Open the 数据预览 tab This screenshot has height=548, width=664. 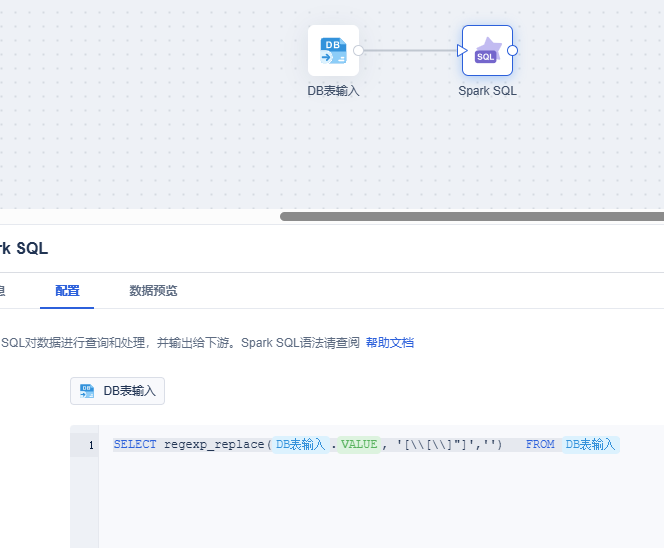(153, 291)
